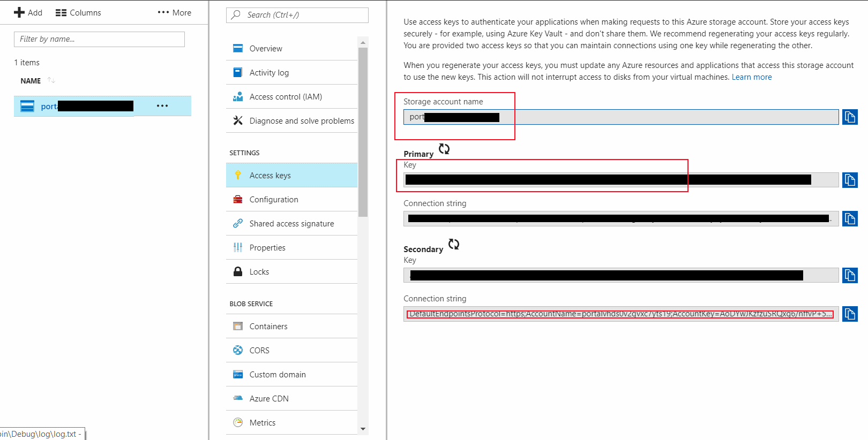Click the Access control people icon

(x=238, y=96)
